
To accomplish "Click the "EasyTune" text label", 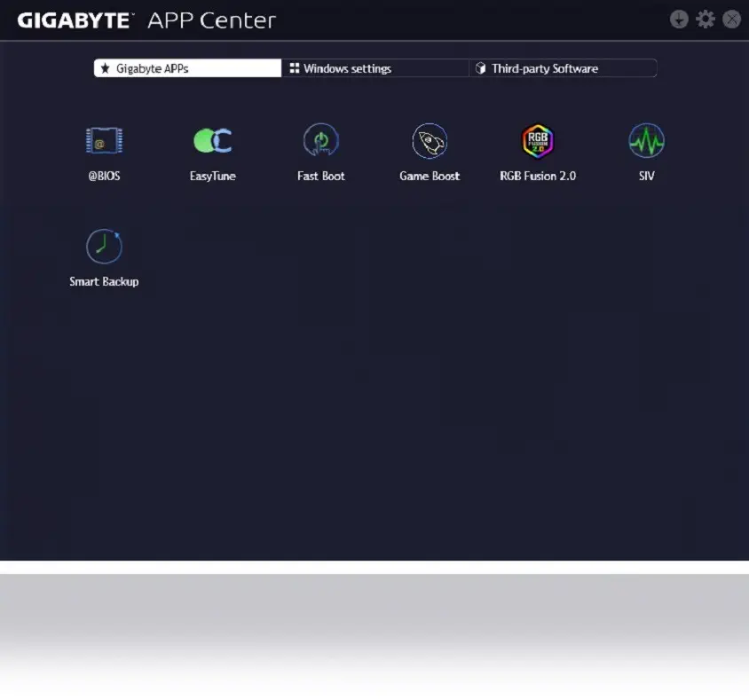I will click(213, 177).
